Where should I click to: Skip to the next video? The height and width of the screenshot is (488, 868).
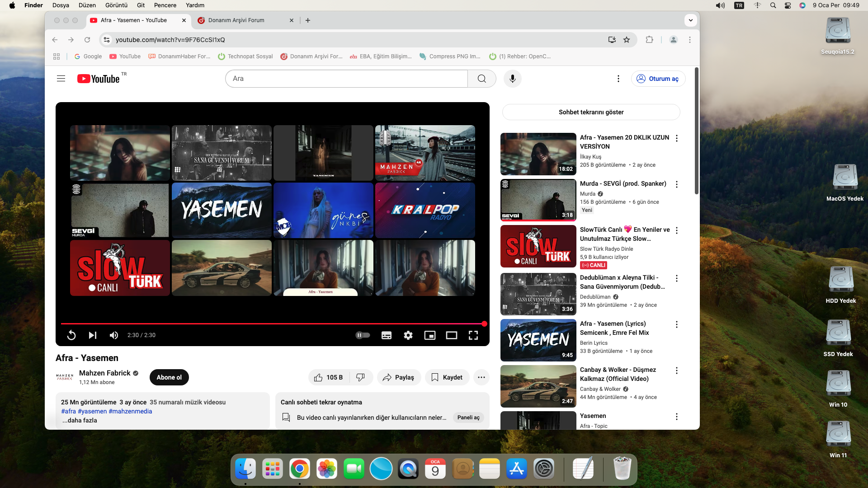point(93,335)
